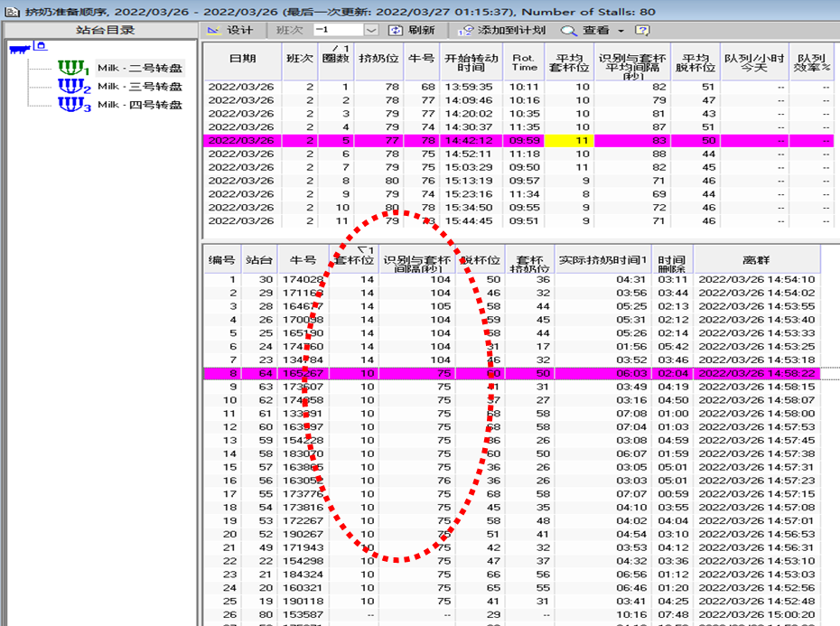Click the 班次 value field showing -1
The image size is (840, 626).
(x=339, y=30)
